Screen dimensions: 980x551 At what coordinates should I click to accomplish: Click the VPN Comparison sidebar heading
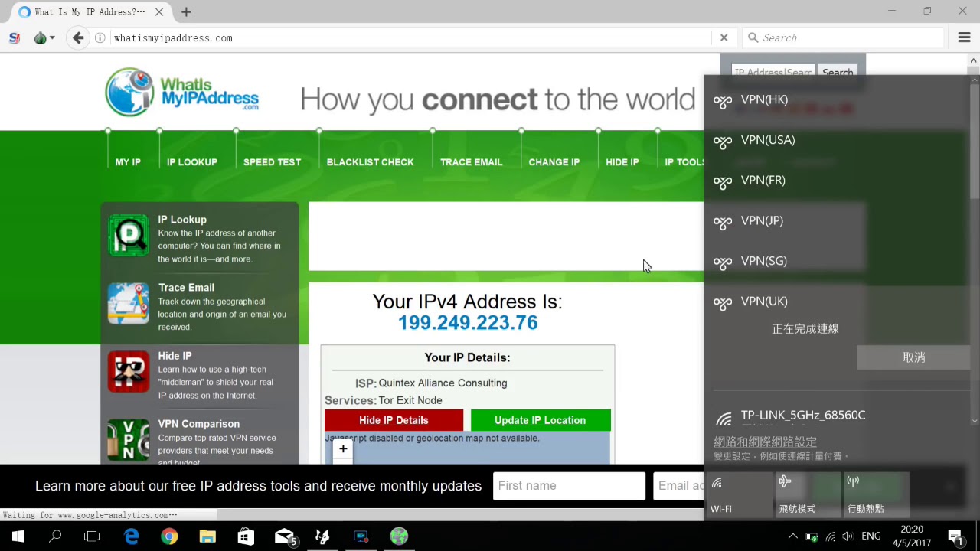[x=199, y=424]
